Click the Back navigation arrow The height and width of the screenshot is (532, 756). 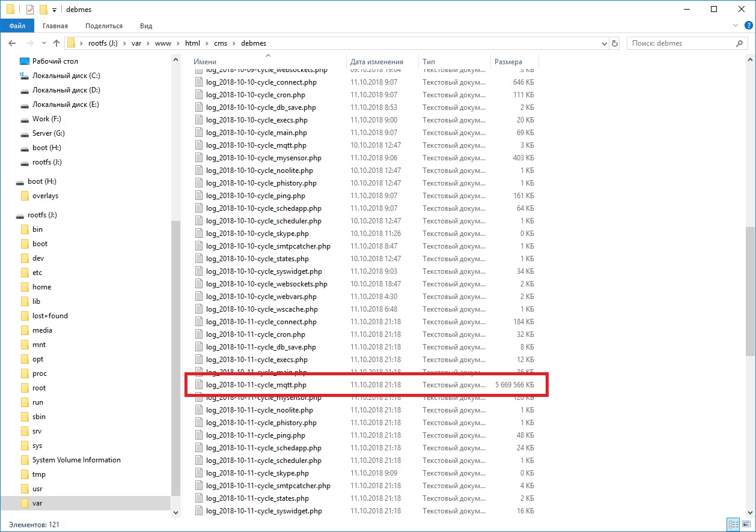coord(12,43)
